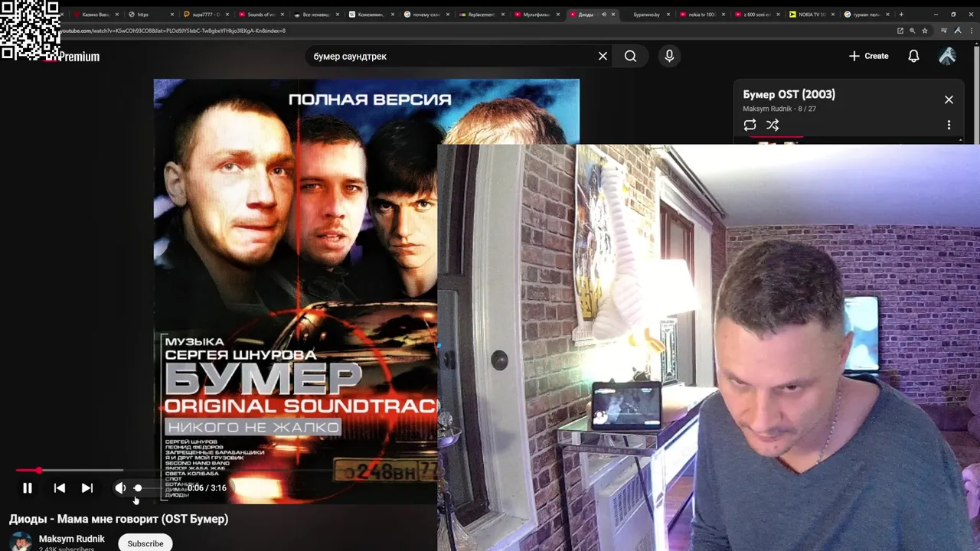Image resolution: width=980 pixels, height=551 pixels.
Task: Adjust the volume slider handle
Action: [138, 487]
